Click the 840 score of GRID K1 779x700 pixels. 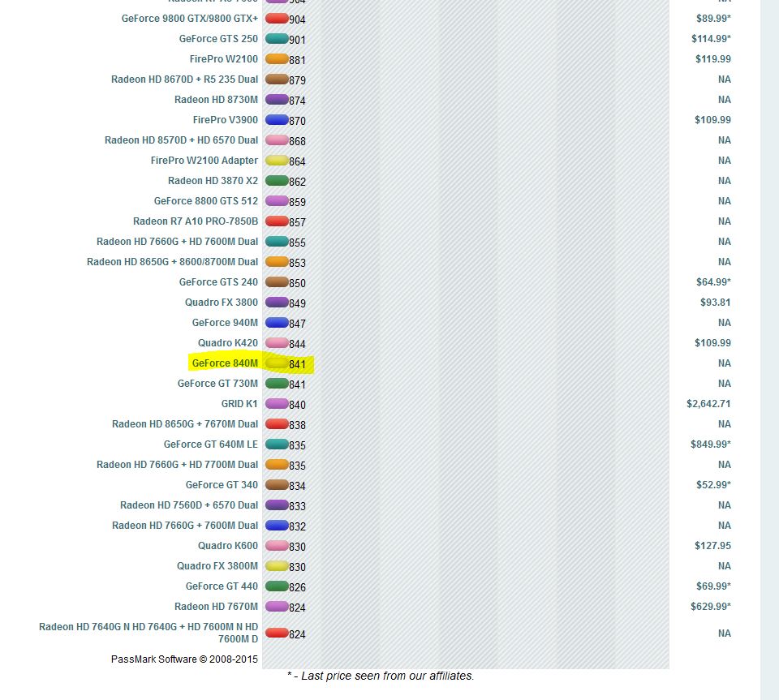(297, 405)
